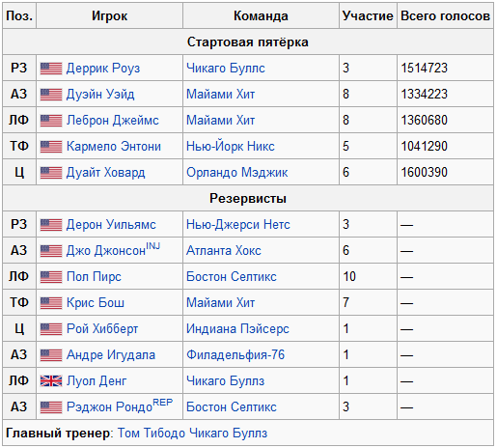
Task: Select participation value 5 for Кармело Энтони
Action: pos(345,147)
